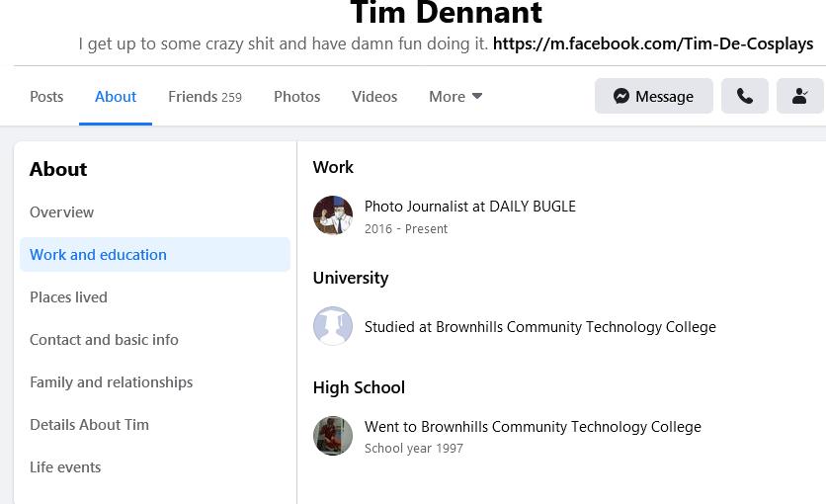Go to the Photos tab
826x504 pixels.
296,97
